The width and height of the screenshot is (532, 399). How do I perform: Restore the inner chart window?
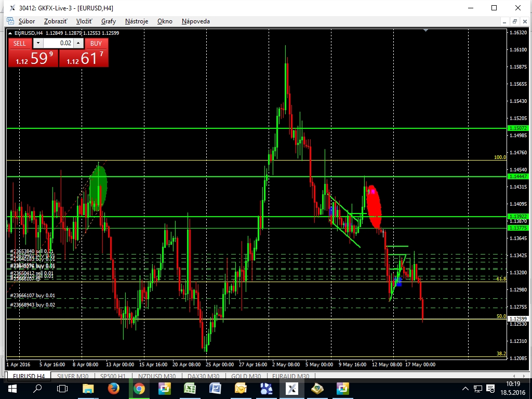click(x=514, y=21)
